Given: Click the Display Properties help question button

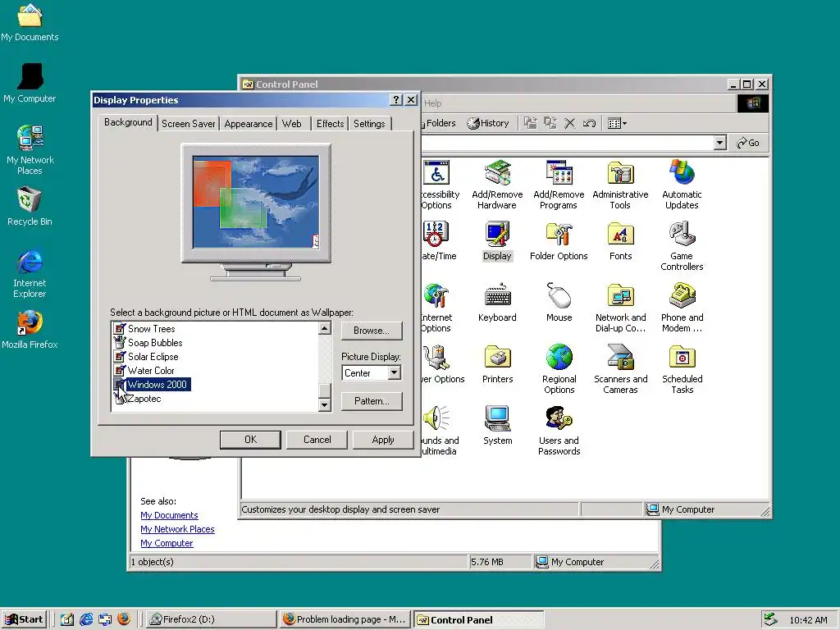Looking at the screenshot, I should pos(396,99).
